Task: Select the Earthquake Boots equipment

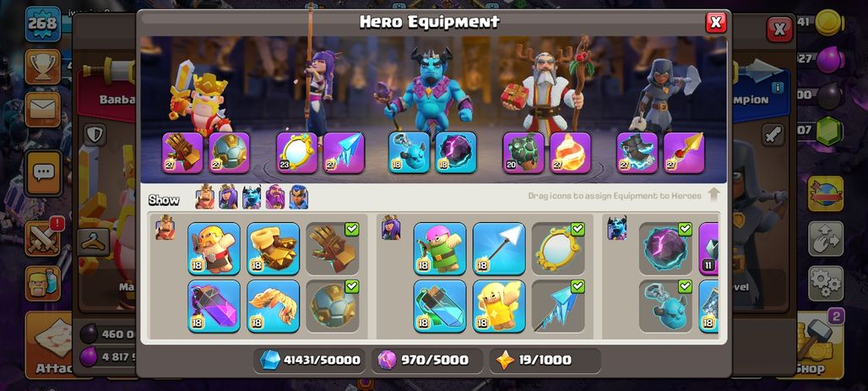Action: click(273, 248)
